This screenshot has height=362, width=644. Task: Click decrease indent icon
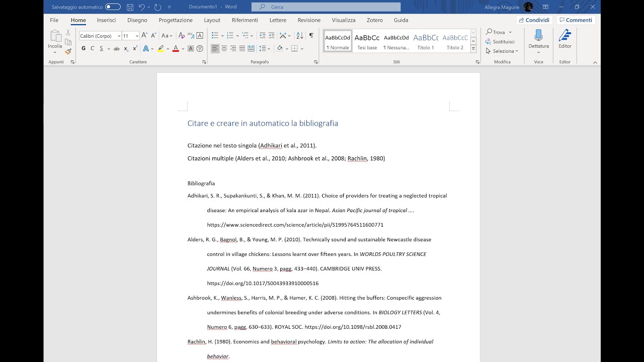262,36
